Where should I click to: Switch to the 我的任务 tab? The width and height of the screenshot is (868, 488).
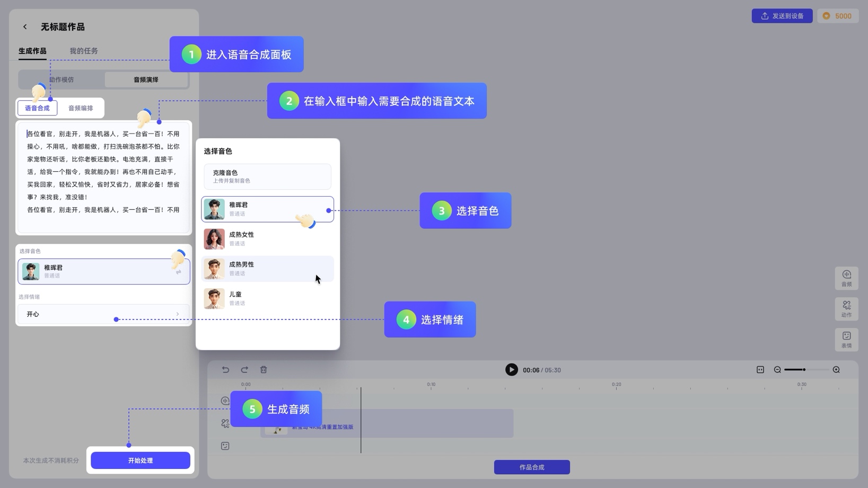[83, 51]
